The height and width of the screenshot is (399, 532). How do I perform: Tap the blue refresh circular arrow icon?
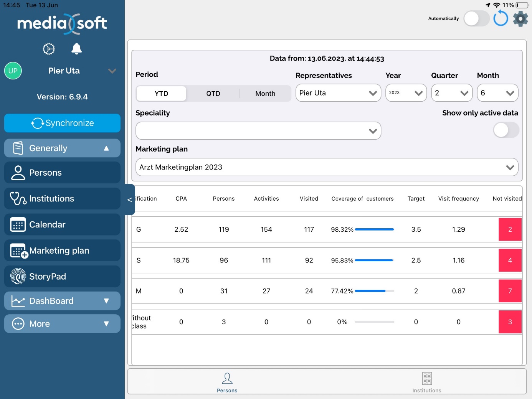(x=501, y=18)
